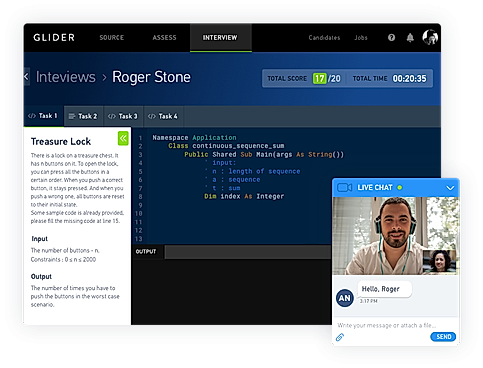This screenshot has width=483, height=368.
Task: Open the Source menu item
Action: click(112, 38)
